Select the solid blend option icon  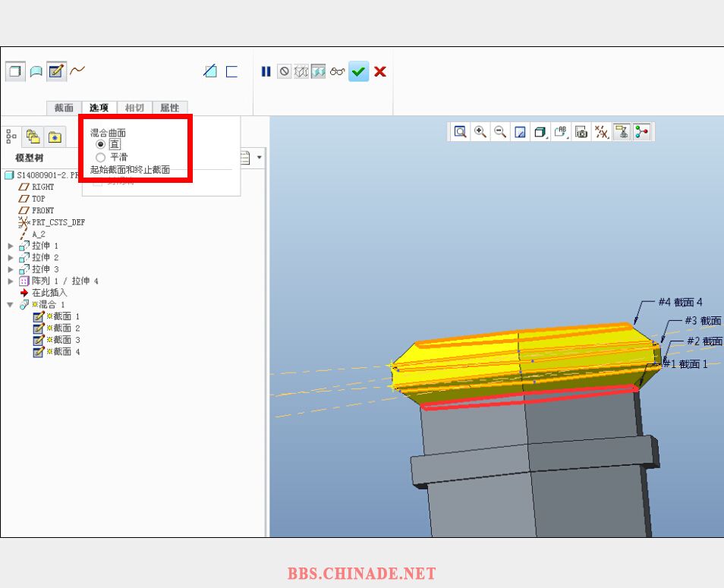[x=15, y=71]
